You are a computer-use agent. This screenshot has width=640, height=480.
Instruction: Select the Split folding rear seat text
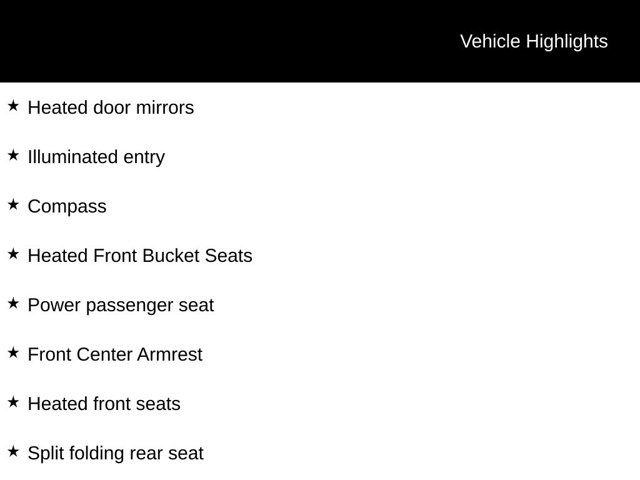[116, 454]
